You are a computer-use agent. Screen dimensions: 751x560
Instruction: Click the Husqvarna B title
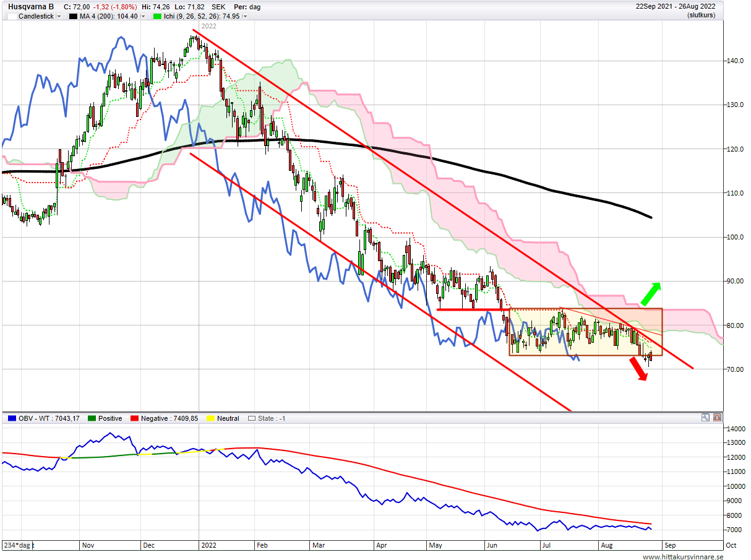click(x=31, y=6)
